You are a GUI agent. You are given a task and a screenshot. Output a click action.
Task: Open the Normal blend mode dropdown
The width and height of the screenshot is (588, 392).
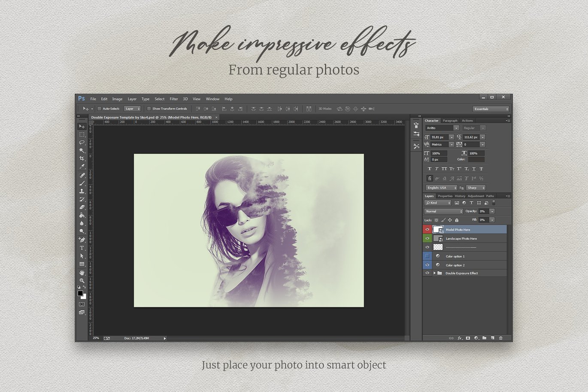click(444, 211)
